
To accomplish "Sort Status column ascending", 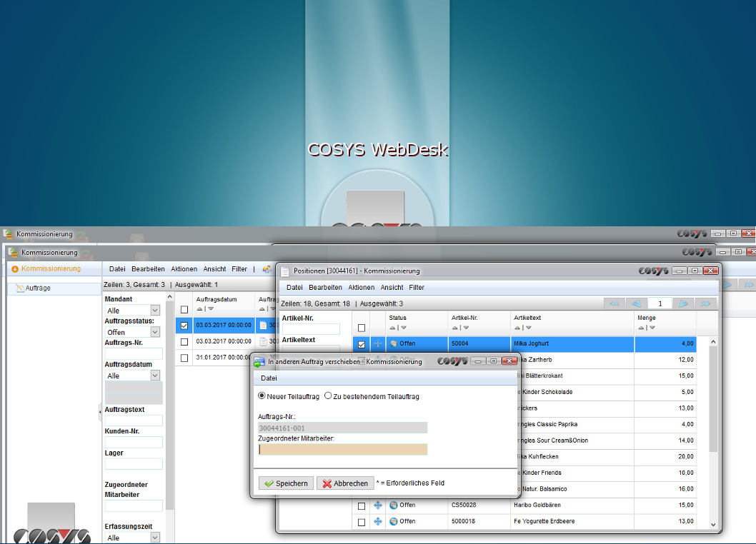I will click(x=392, y=328).
